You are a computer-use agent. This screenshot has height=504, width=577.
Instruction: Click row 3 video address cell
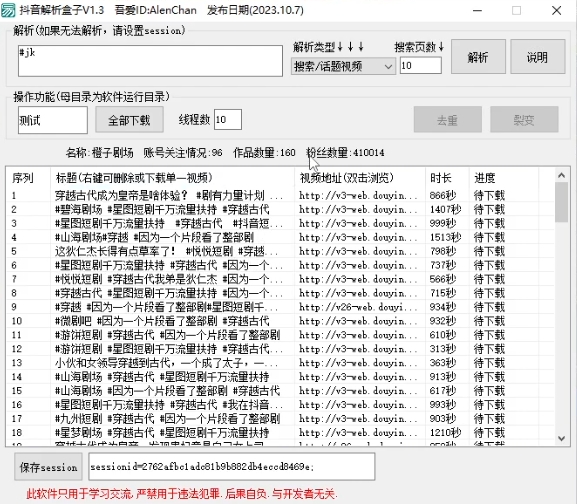pos(358,223)
